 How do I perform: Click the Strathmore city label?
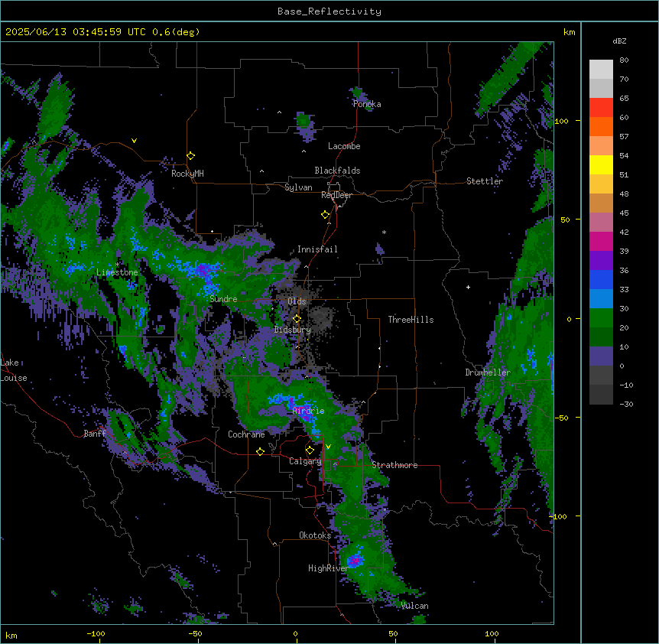394,465
